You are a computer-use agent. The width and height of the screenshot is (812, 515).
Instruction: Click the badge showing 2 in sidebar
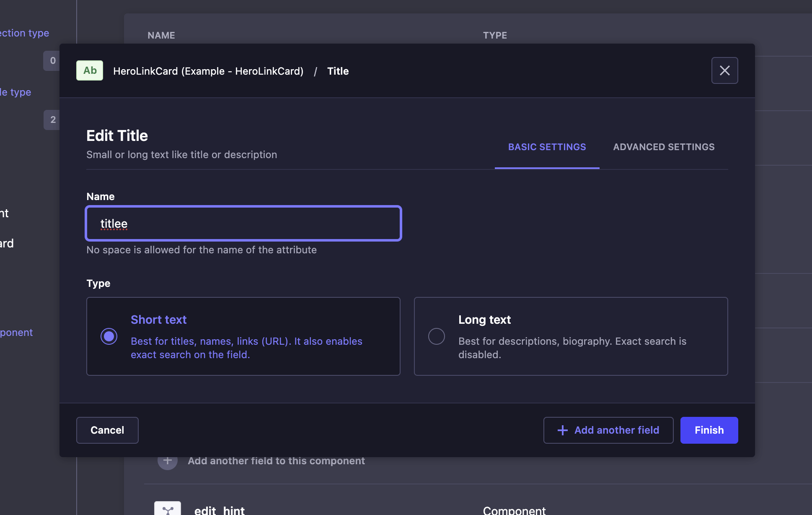[52, 120]
